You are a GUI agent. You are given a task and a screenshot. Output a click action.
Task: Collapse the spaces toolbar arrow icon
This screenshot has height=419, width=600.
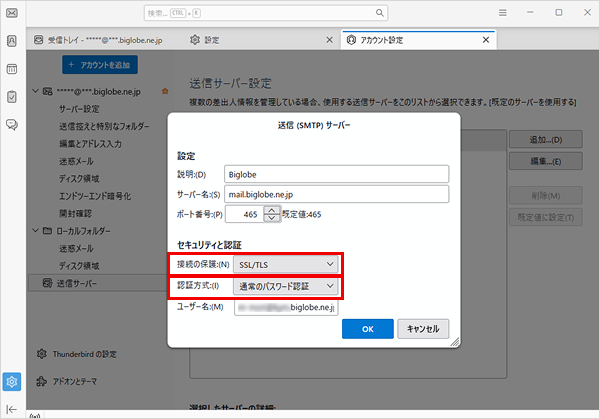click(12, 409)
